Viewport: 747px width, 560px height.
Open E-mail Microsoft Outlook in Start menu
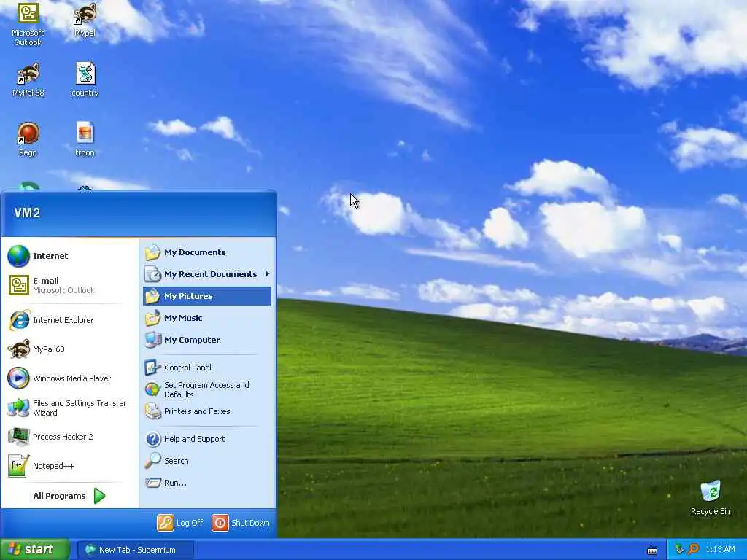click(71, 285)
